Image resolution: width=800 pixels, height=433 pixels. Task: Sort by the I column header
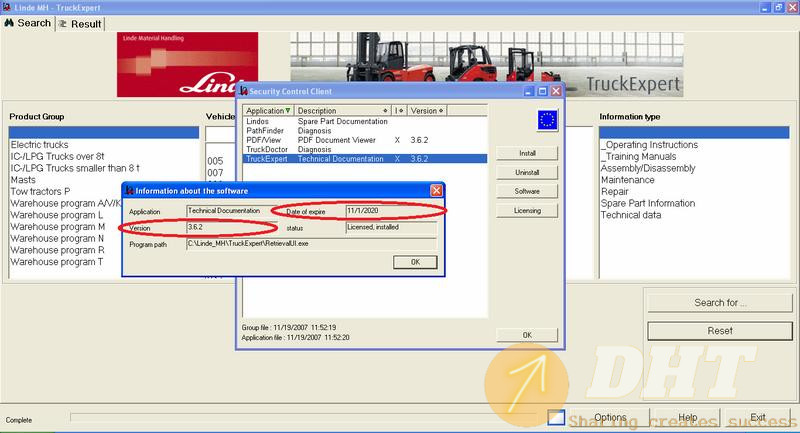(399, 111)
